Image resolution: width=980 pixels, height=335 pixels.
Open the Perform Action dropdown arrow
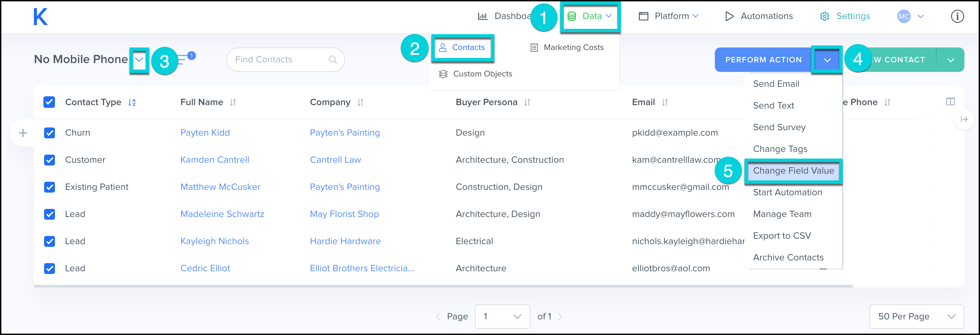click(x=826, y=59)
